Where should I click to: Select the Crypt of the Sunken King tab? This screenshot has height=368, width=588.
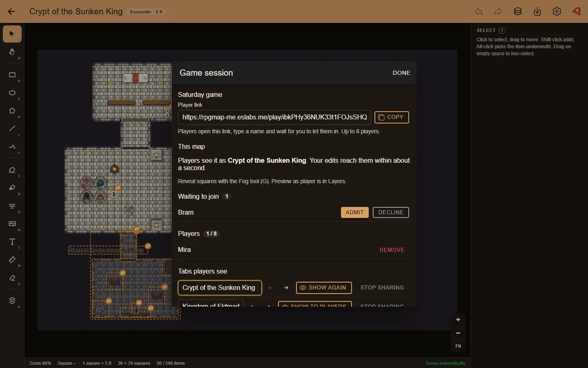click(x=220, y=288)
